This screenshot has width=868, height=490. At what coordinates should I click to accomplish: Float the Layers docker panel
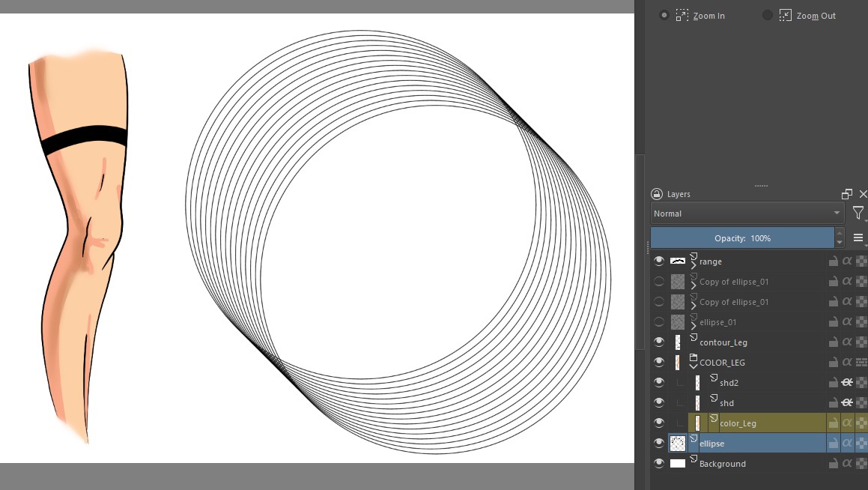[x=847, y=194]
